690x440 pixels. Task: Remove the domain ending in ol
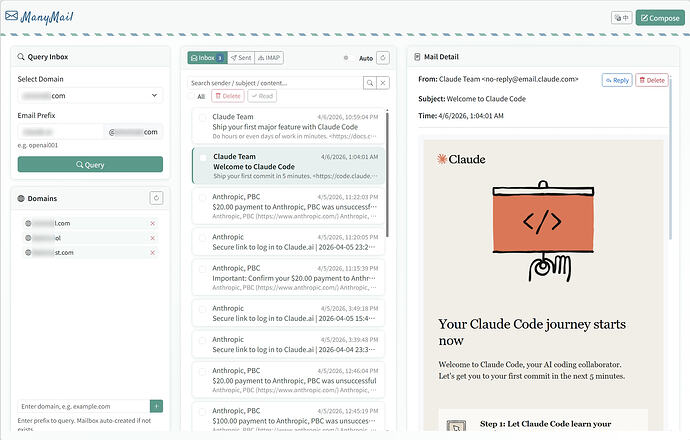pos(152,238)
